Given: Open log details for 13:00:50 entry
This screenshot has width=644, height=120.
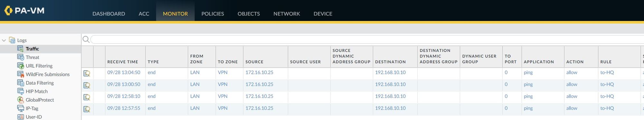Looking at the screenshot, I should point(87,85).
